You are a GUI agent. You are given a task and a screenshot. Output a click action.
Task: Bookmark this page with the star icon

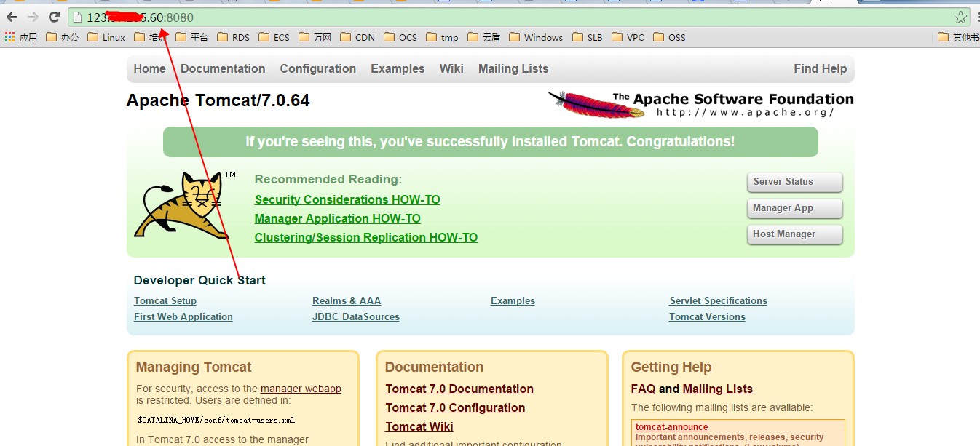tap(960, 17)
